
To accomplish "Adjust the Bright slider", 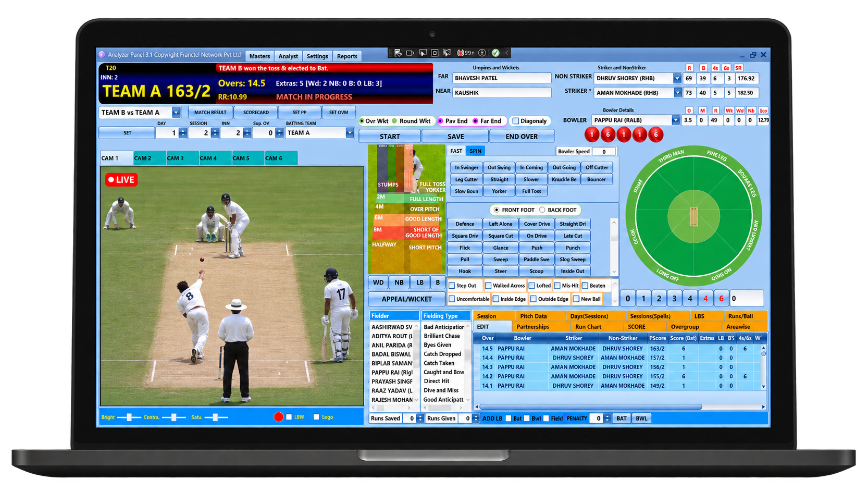I will point(129,417).
